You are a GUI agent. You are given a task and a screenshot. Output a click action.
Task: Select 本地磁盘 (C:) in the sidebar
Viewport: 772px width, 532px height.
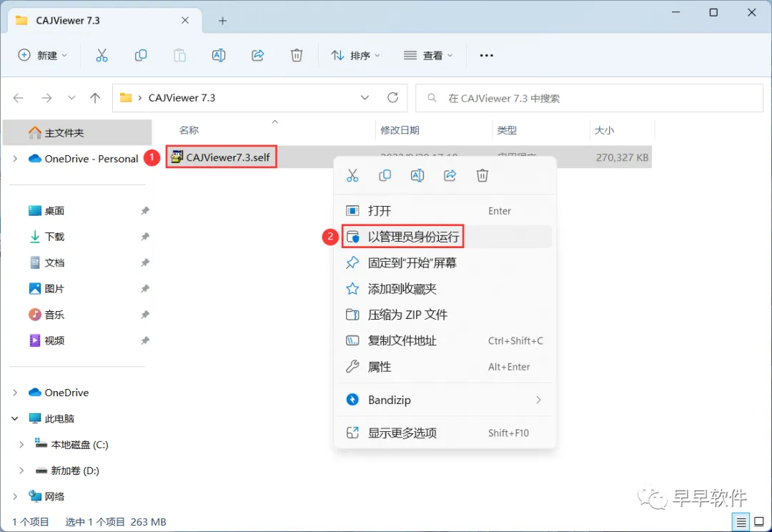[x=72, y=445]
